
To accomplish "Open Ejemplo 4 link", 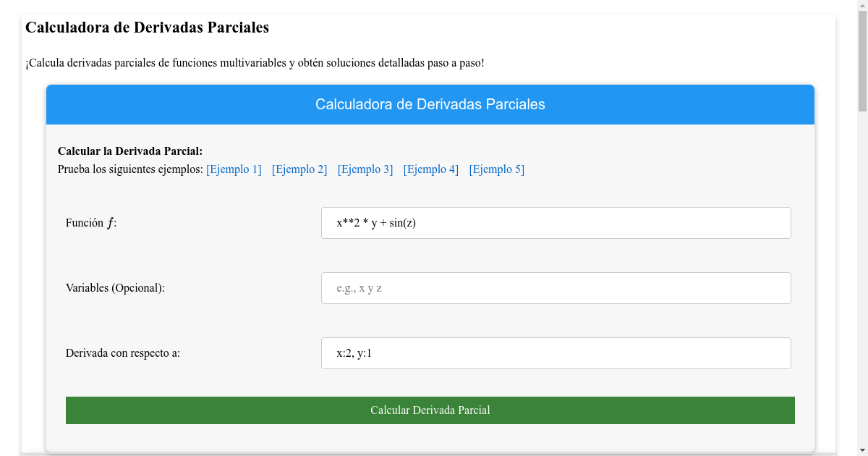I will pyautogui.click(x=430, y=169).
